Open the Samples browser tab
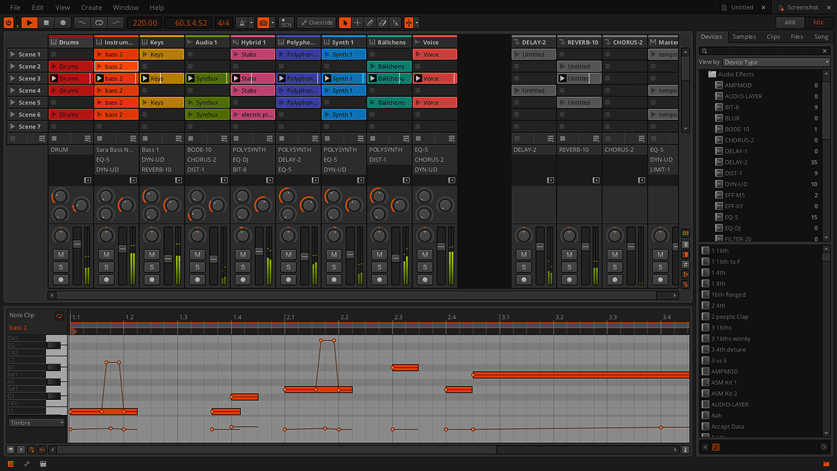The width and height of the screenshot is (837, 471). 744,37
